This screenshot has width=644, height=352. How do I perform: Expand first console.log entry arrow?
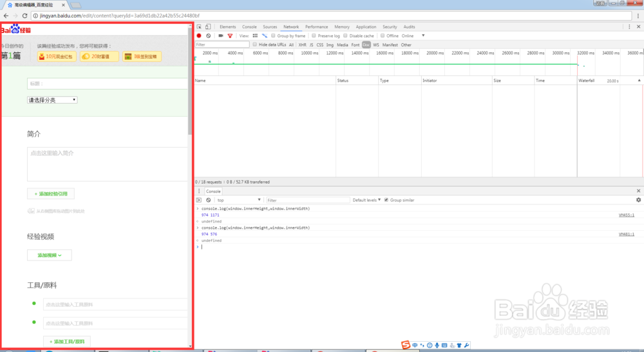click(x=198, y=208)
